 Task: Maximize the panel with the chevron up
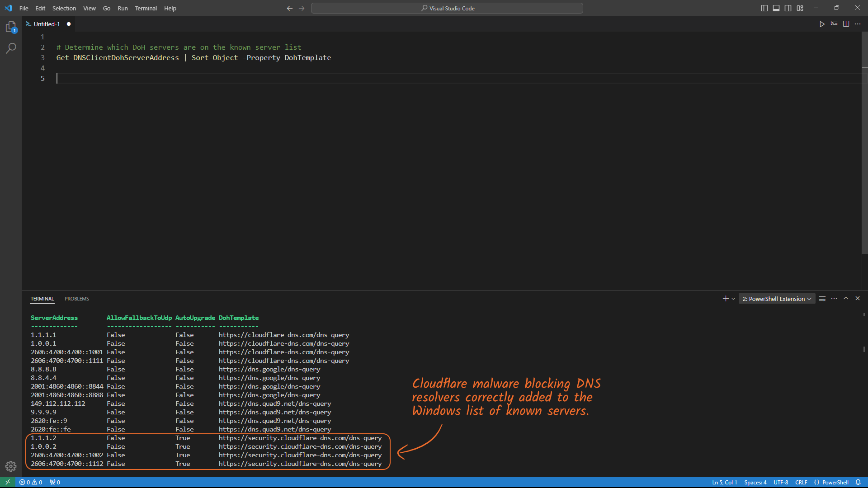pyautogui.click(x=846, y=298)
